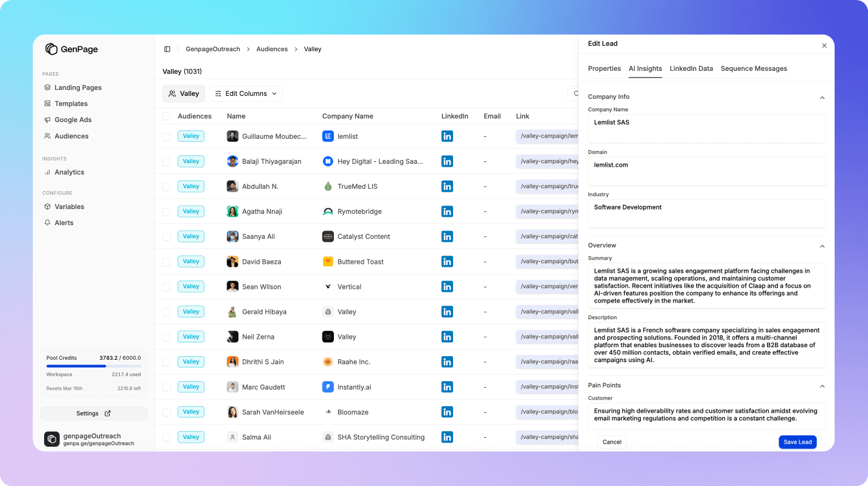Open the Edit Columns dropdown
Screen dimensions: 868x486
[x=246, y=94]
